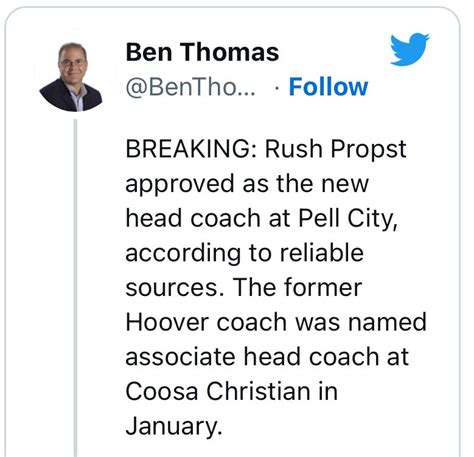This screenshot has width=474, height=457.
Task: Click the word January. ending the tweet
Action: (174, 426)
